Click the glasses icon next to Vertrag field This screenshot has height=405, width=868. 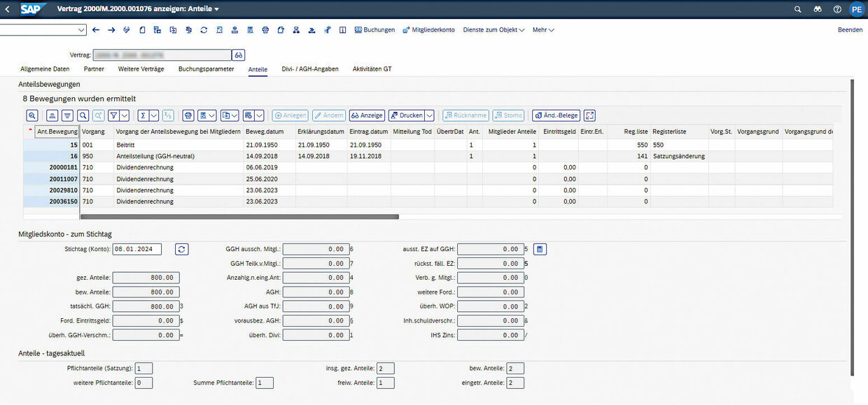[239, 55]
